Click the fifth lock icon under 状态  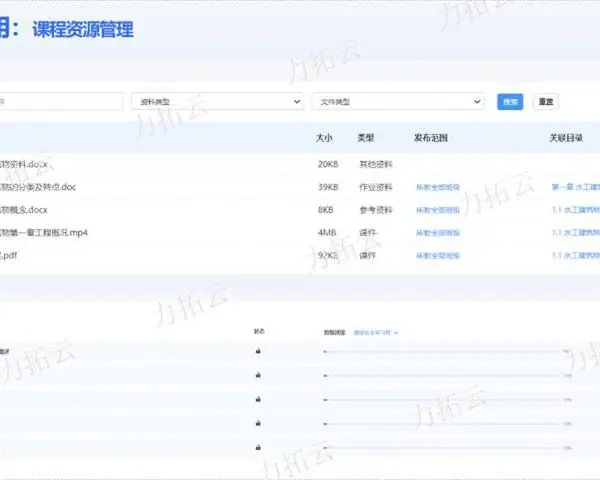pos(258,447)
